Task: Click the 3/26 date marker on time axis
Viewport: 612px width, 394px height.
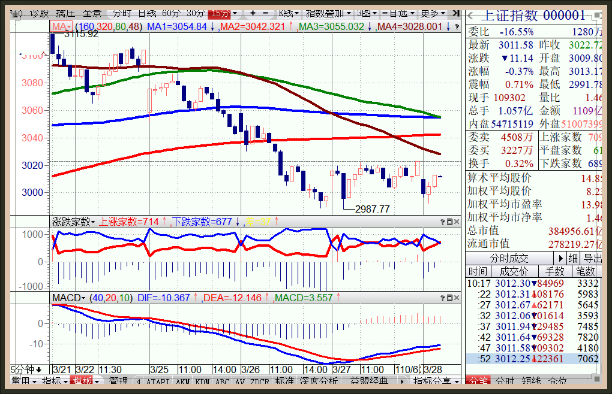Action: point(251,369)
